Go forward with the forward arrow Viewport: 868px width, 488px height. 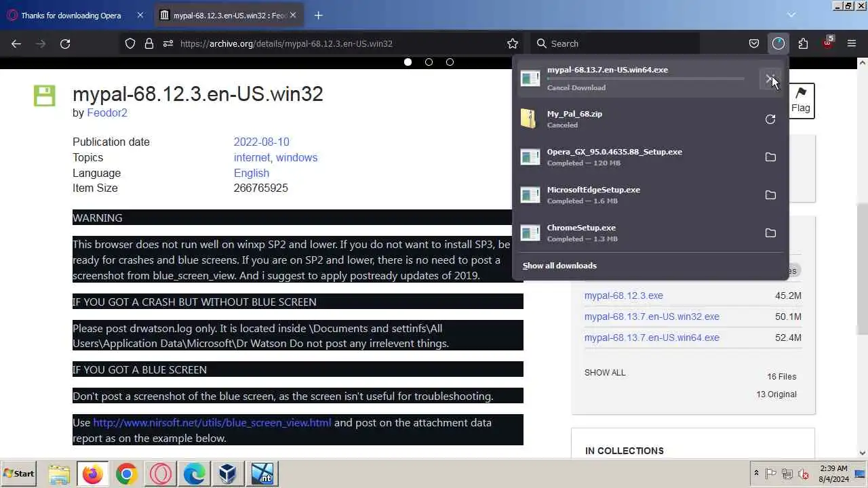[41, 43]
